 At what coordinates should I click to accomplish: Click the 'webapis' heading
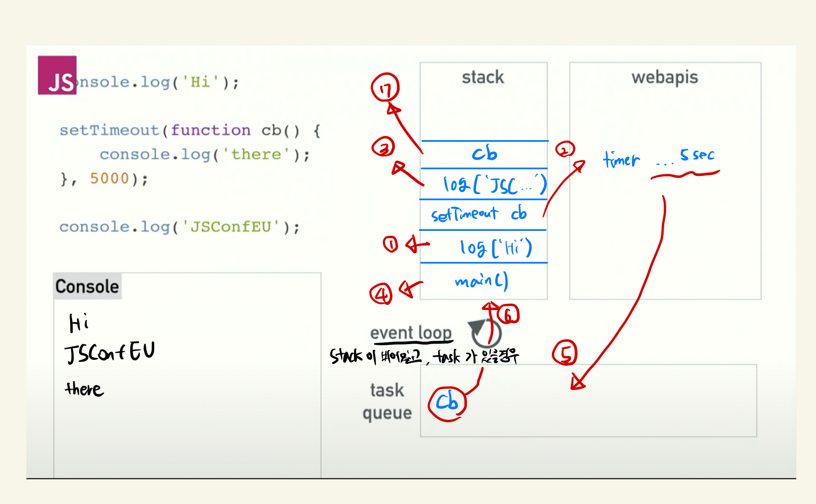[665, 77]
